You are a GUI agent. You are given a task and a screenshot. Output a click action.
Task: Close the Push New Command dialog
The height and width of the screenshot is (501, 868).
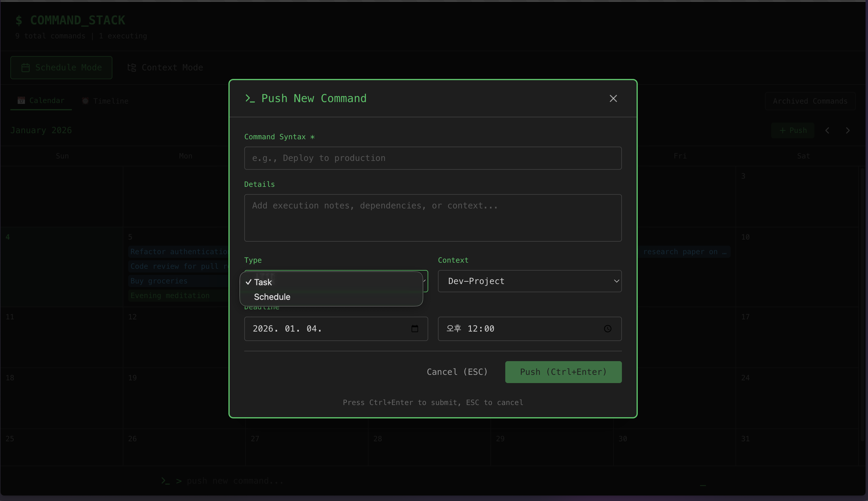click(x=613, y=98)
